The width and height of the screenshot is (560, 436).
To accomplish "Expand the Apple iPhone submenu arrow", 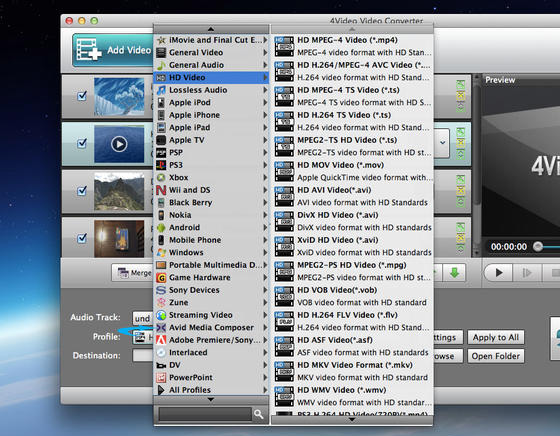I will [265, 115].
